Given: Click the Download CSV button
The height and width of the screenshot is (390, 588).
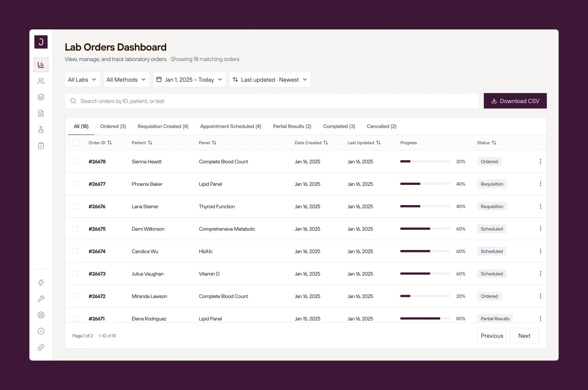Looking at the screenshot, I should coord(515,101).
